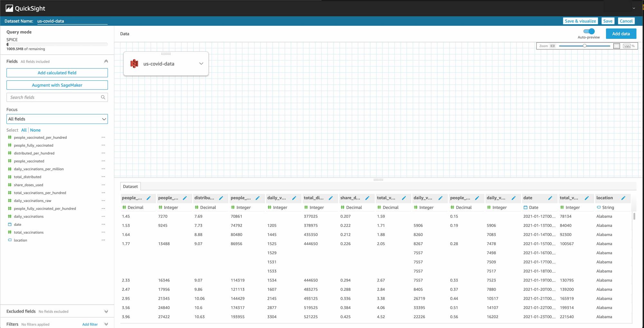
Task: Click the zoom-in large rectangle icon
Action: click(x=616, y=46)
